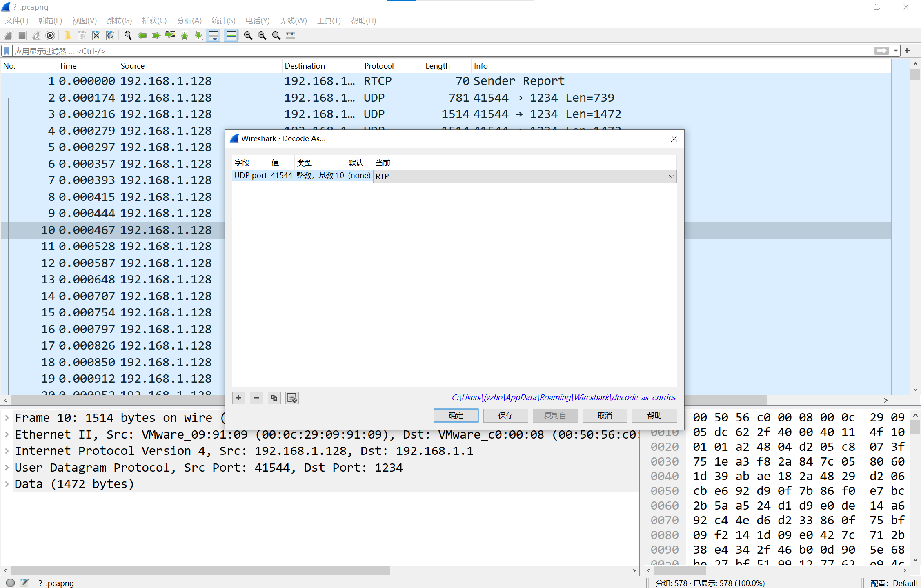Go back to previous packet arrow
Screen dimensions: 921x588
(x=142, y=36)
